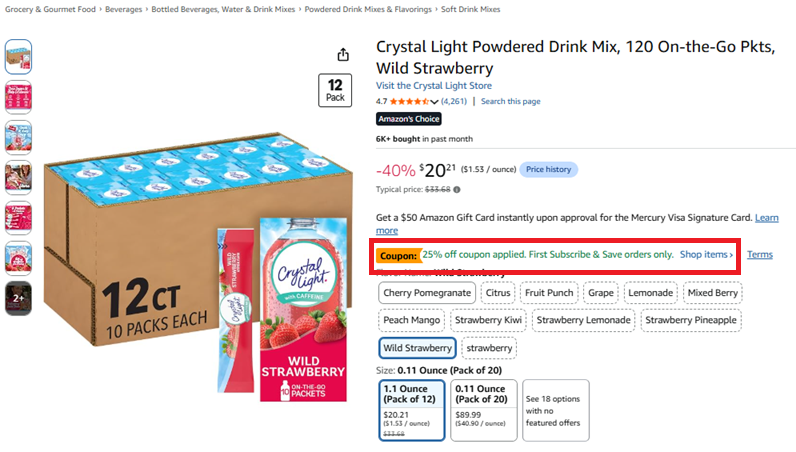
Task: Choose Cherry Pomegranate flavor option
Action: pyautogui.click(x=427, y=293)
